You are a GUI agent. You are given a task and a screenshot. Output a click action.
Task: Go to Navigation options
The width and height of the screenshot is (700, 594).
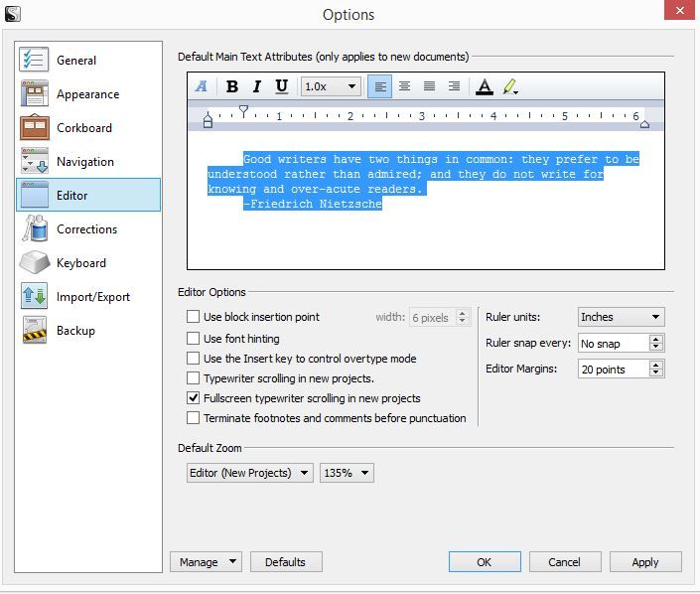click(88, 161)
